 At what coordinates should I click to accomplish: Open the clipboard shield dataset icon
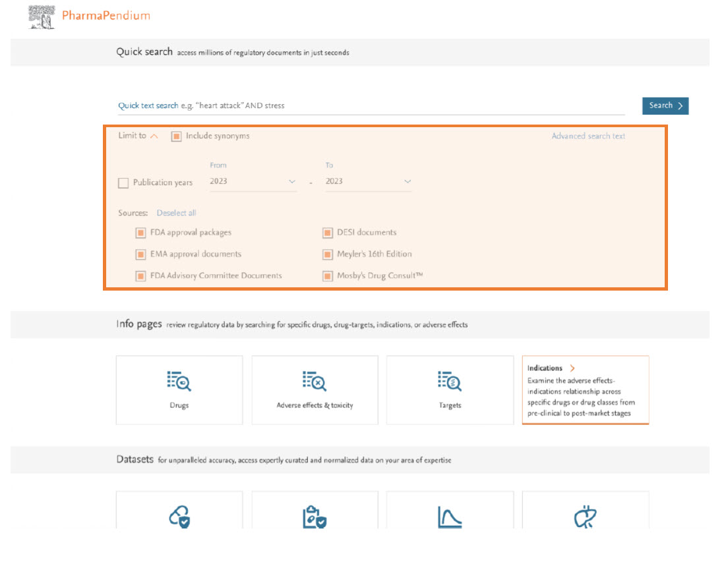(315, 517)
